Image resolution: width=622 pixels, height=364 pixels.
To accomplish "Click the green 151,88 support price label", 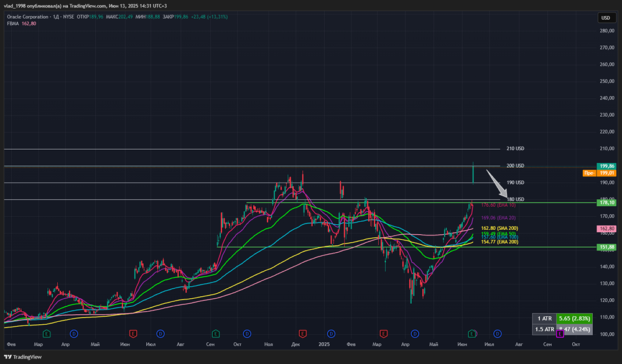I will coord(606,247).
